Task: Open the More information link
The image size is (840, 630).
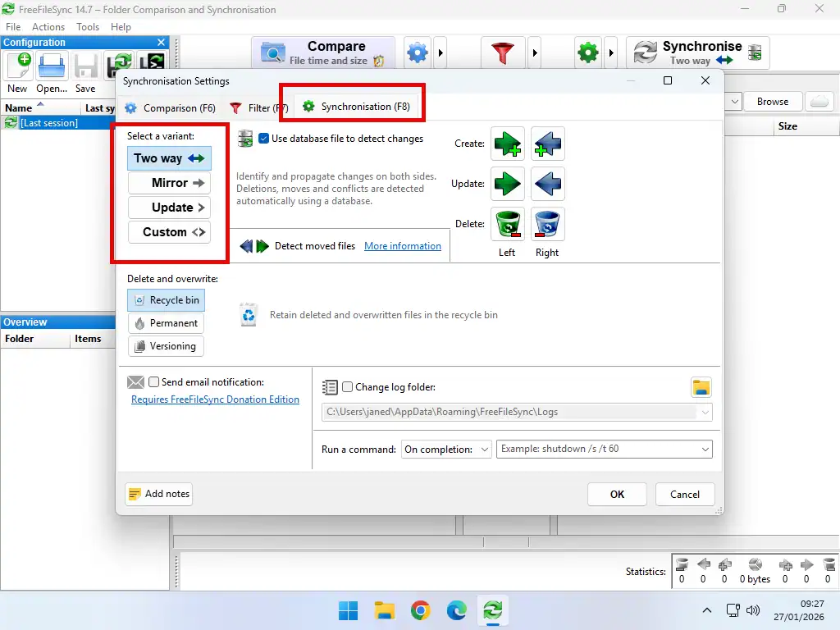Action: pyautogui.click(x=402, y=245)
